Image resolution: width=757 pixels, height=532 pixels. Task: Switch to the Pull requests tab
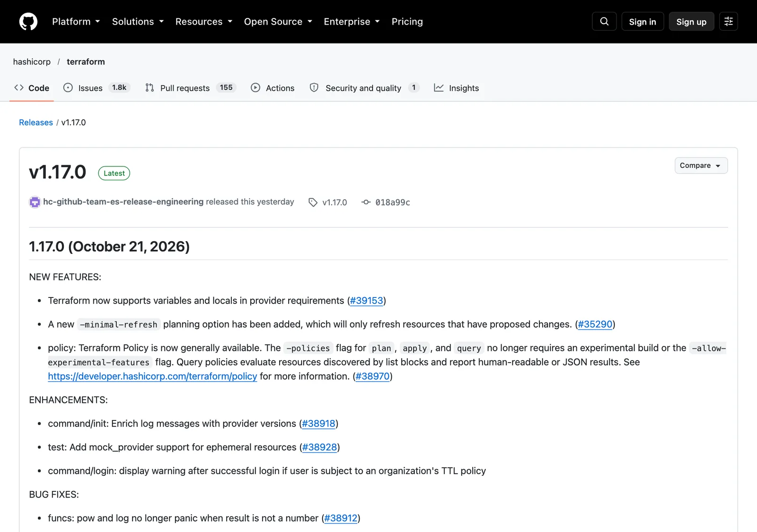[191, 88]
